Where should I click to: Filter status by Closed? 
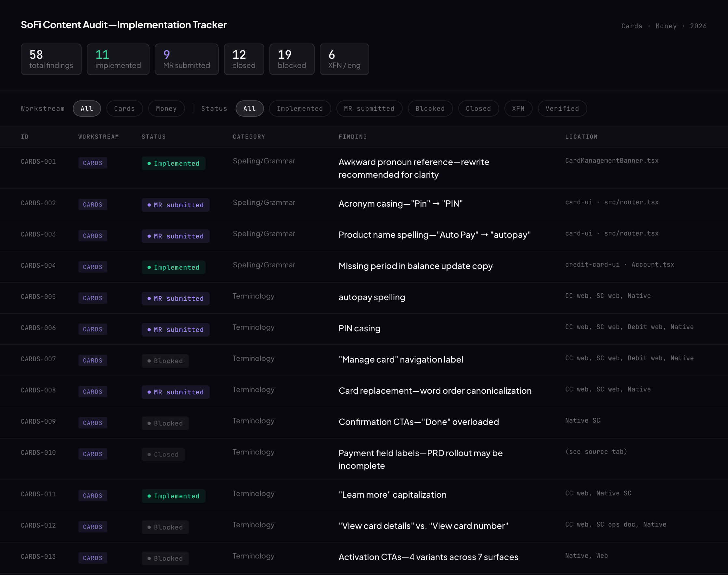click(x=478, y=109)
